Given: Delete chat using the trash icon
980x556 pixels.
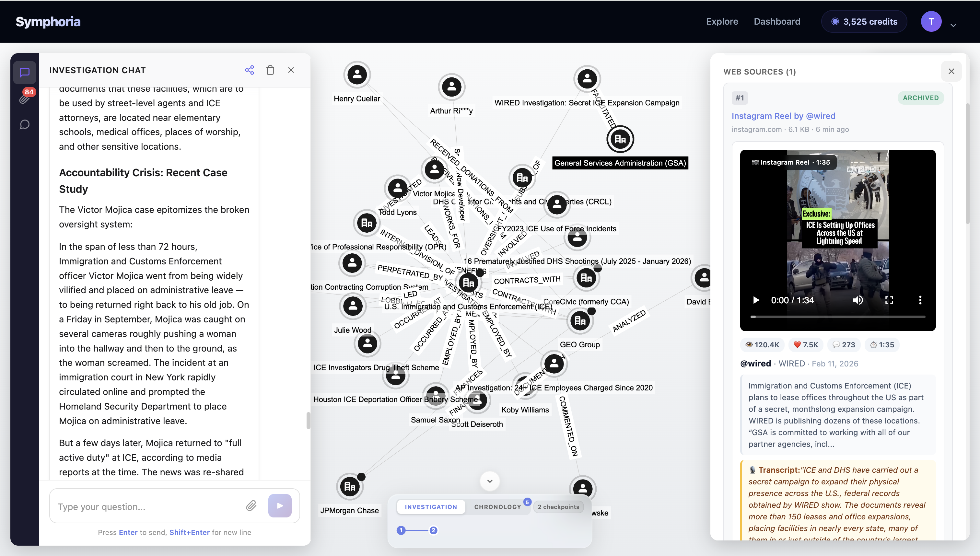Looking at the screenshot, I should click(x=270, y=70).
